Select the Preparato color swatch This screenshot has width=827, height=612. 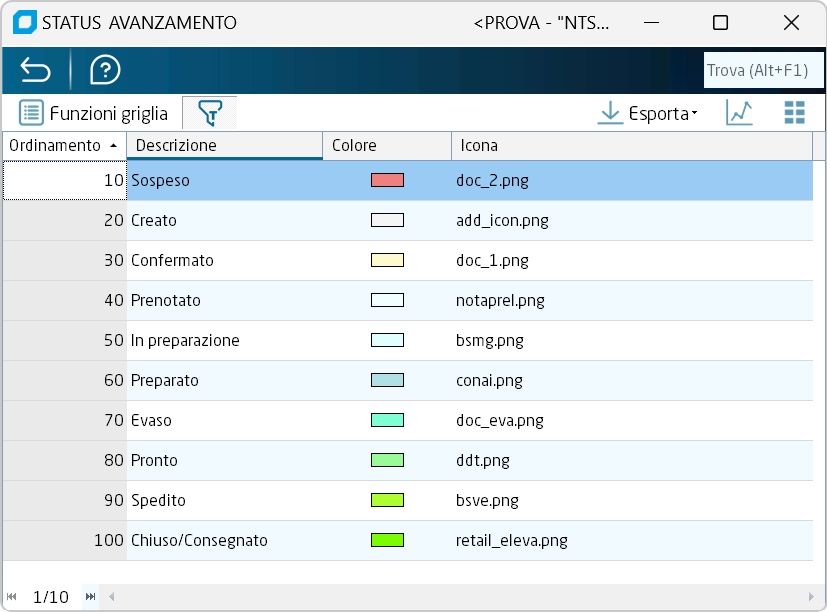click(387, 380)
